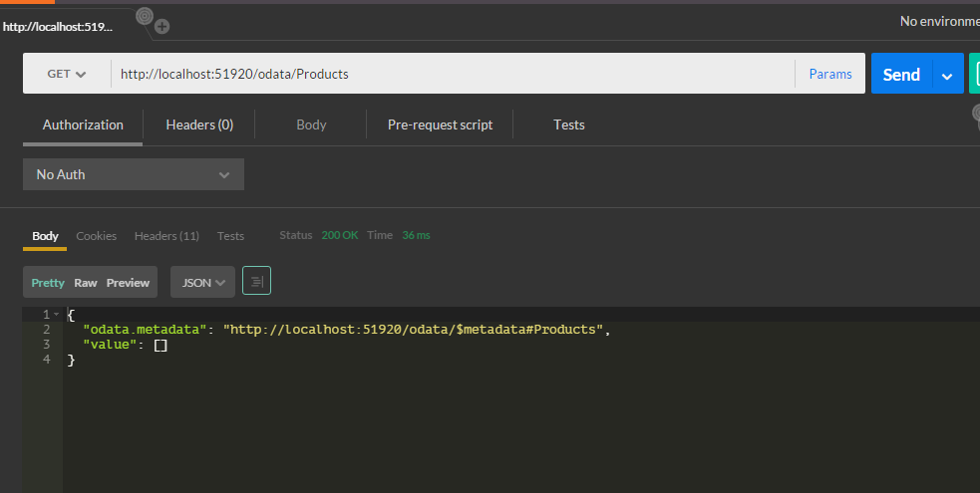Image resolution: width=980 pixels, height=493 pixels.
Task: Click the teal Save button icon
Action: [x=974, y=74]
